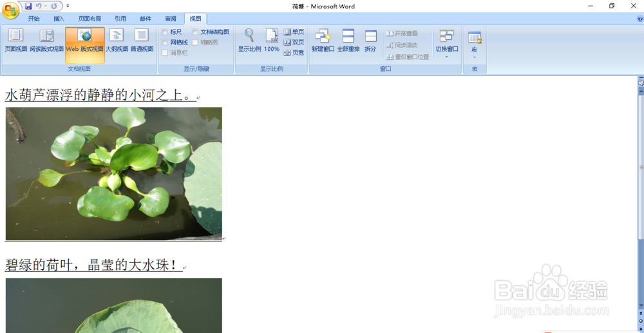
Task: Click the vertical scrollbar thumb
Action: 640,167
